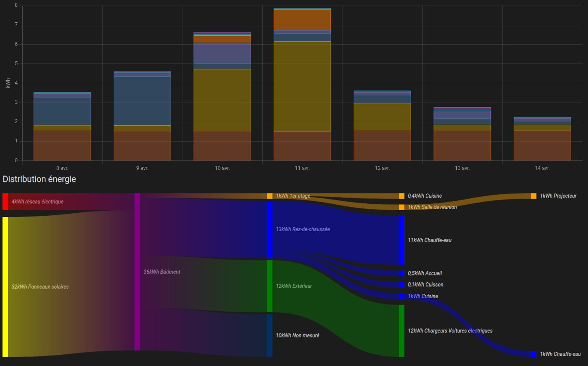588x366 pixels.
Task: Select the Salle de réunion label
Action: (x=432, y=207)
